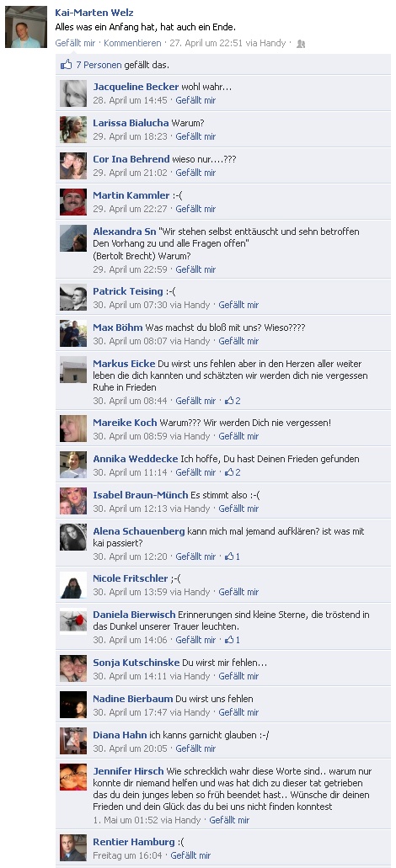Image resolution: width=396 pixels, height=868 pixels.
Task: Like Jacqueline Becker's comment via Gefällt mir
Action: pos(195,100)
